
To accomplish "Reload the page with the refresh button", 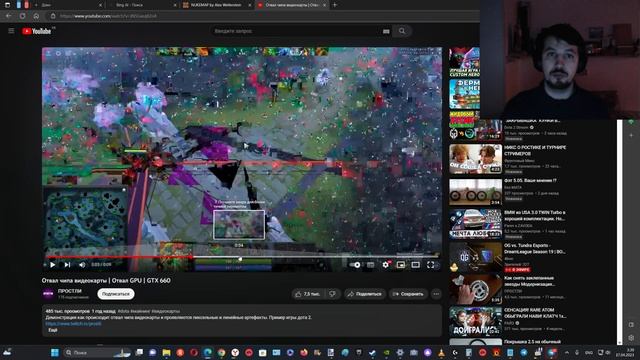I will click(22, 16).
